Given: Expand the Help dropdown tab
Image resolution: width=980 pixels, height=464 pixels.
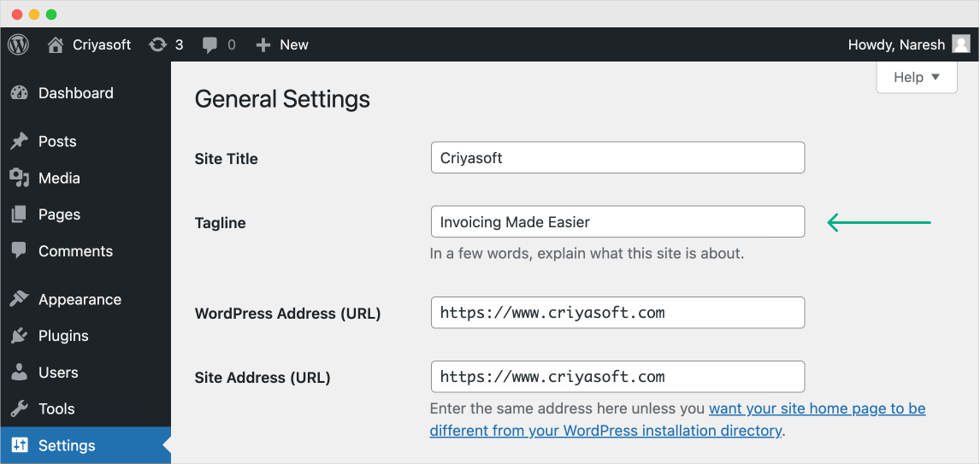Looking at the screenshot, I should tap(916, 78).
